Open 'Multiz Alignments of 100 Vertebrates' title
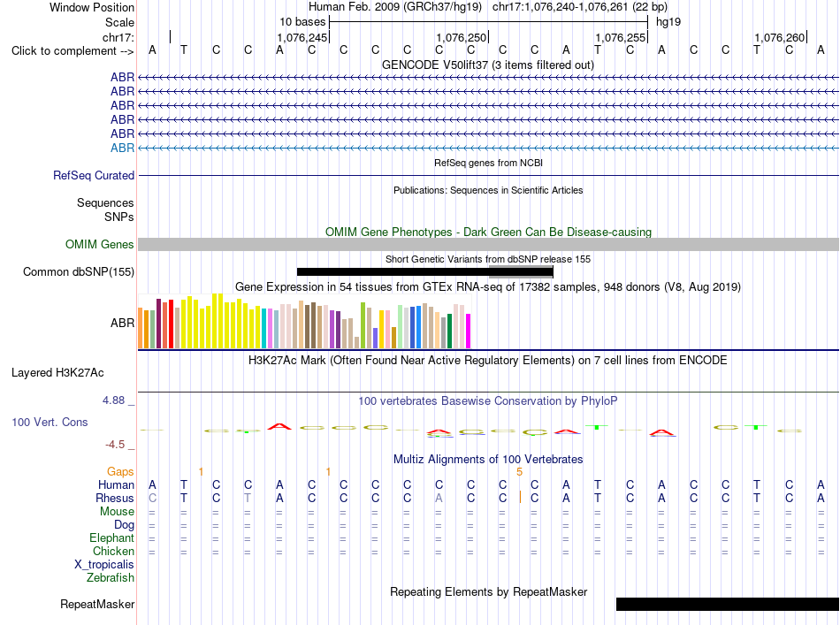This screenshot has height=625, width=840. tap(488, 460)
